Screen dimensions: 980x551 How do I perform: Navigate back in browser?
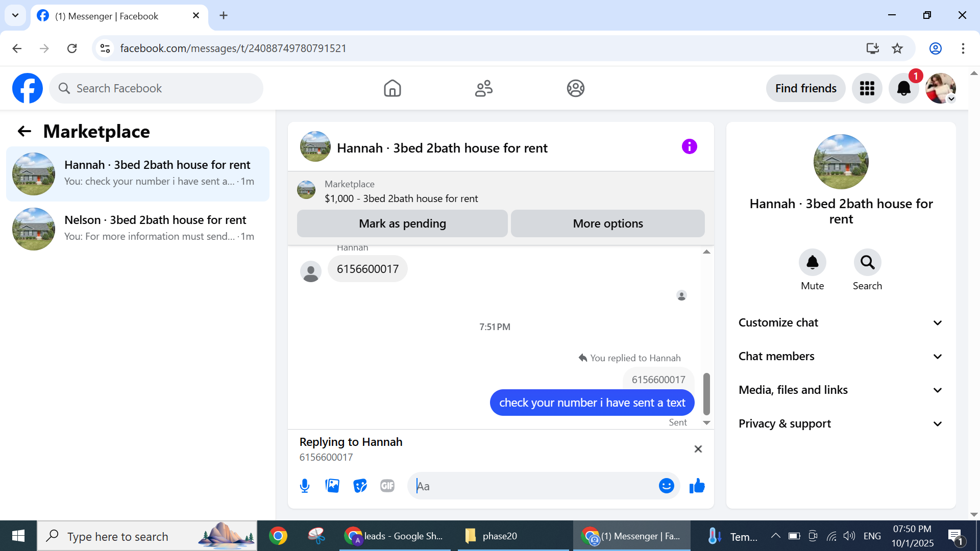pyautogui.click(x=17, y=48)
